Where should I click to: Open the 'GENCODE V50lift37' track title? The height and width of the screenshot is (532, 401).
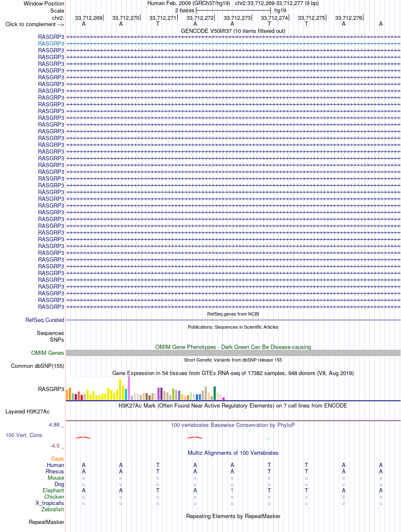(233, 31)
